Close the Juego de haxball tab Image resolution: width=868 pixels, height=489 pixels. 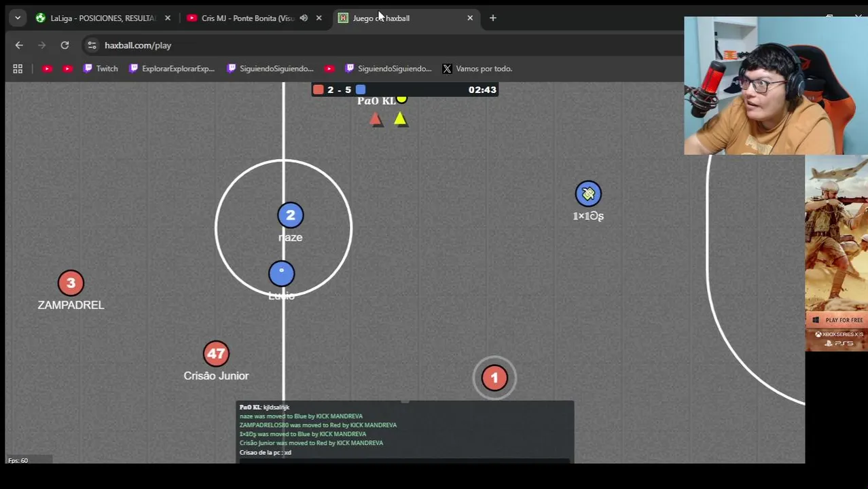470,18
